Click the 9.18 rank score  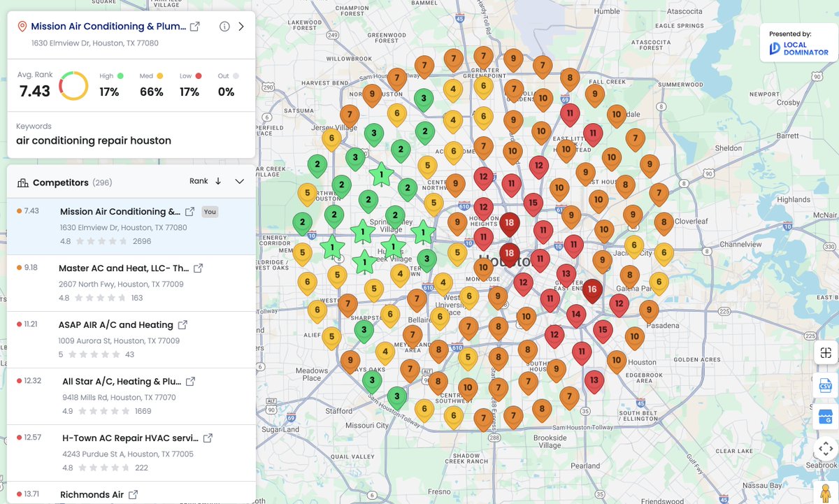(x=31, y=268)
